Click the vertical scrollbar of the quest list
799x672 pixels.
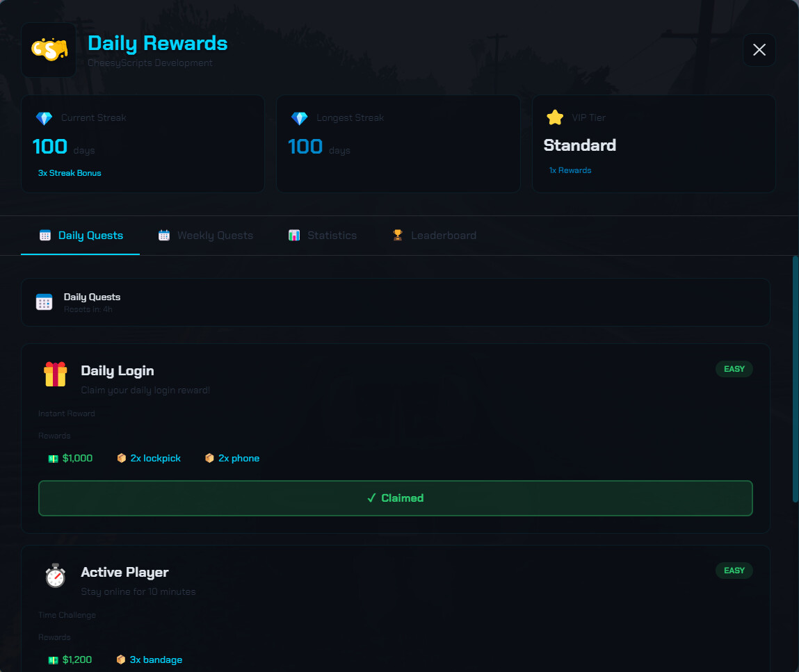[x=796, y=379]
